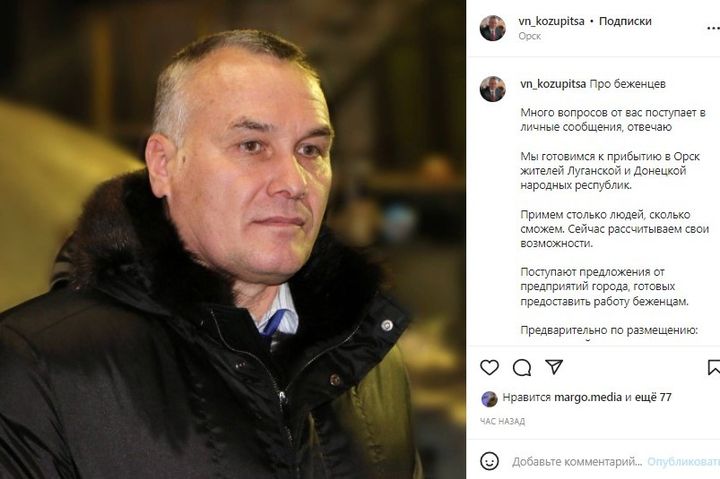Click the man's portrait photo
The width and height of the screenshot is (720, 479).
click(x=232, y=240)
